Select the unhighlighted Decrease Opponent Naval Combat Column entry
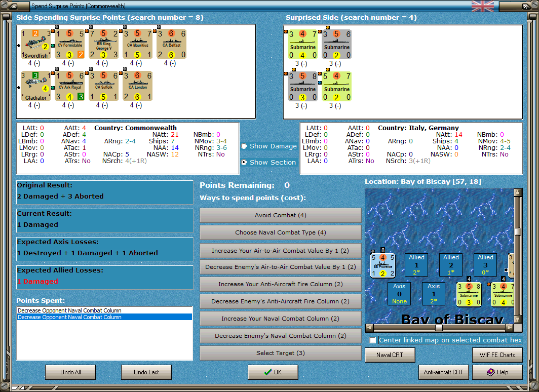 (104, 310)
